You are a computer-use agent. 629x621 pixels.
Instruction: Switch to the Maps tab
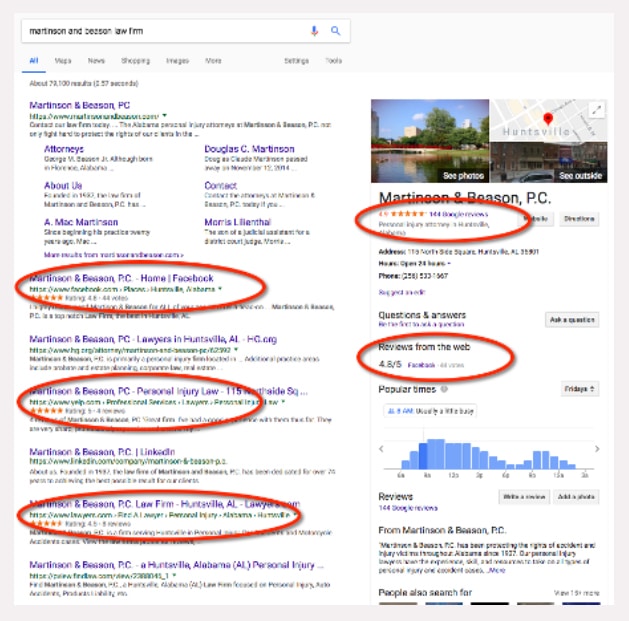[x=63, y=61]
